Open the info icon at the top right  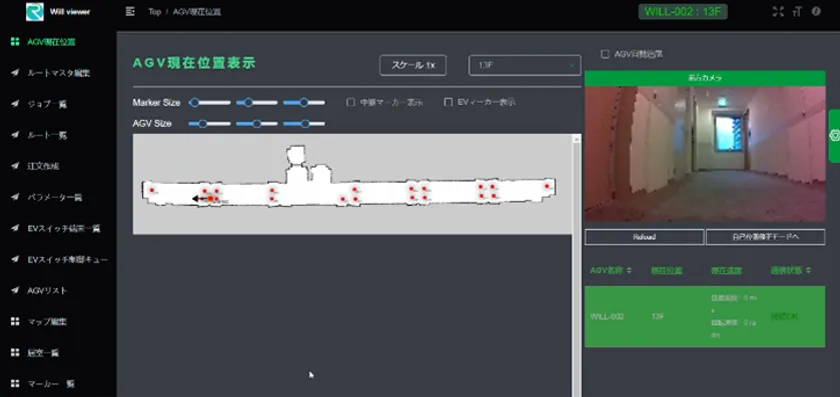pyautogui.click(x=816, y=11)
